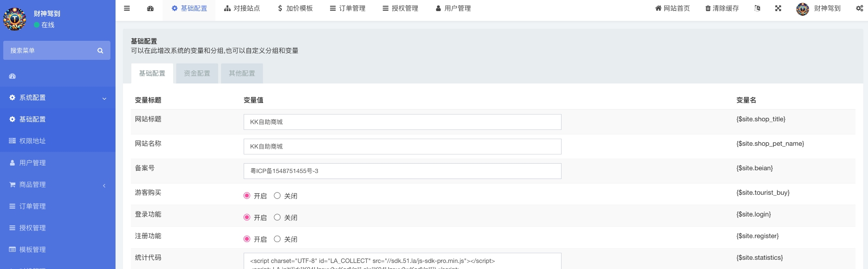
Task: Collapse the 系统配置 sidebar group
Action: 58,97
